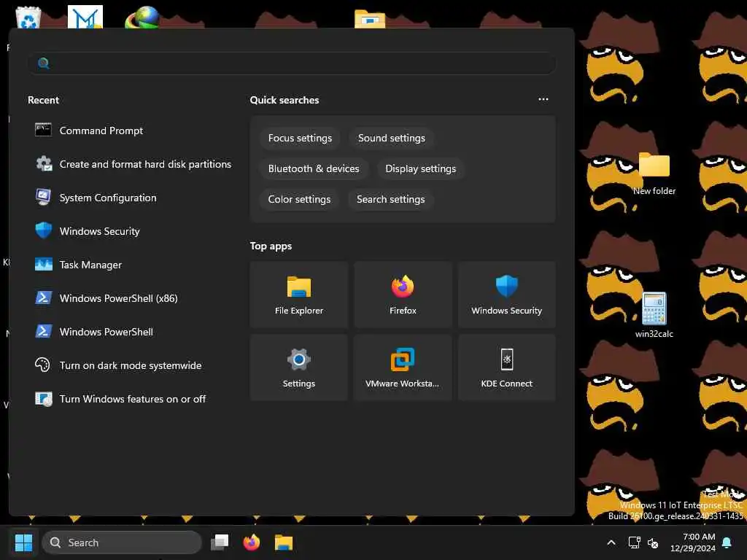Open Task View on the taskbar
Viewport: 747px width, 560px height.
pyautogui.click(x=220, y=542)
